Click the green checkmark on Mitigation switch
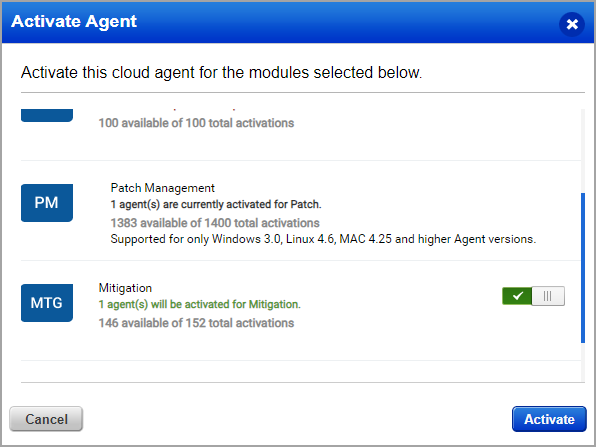Viewport: 596px width, 447px height. [x=517, y=296]
